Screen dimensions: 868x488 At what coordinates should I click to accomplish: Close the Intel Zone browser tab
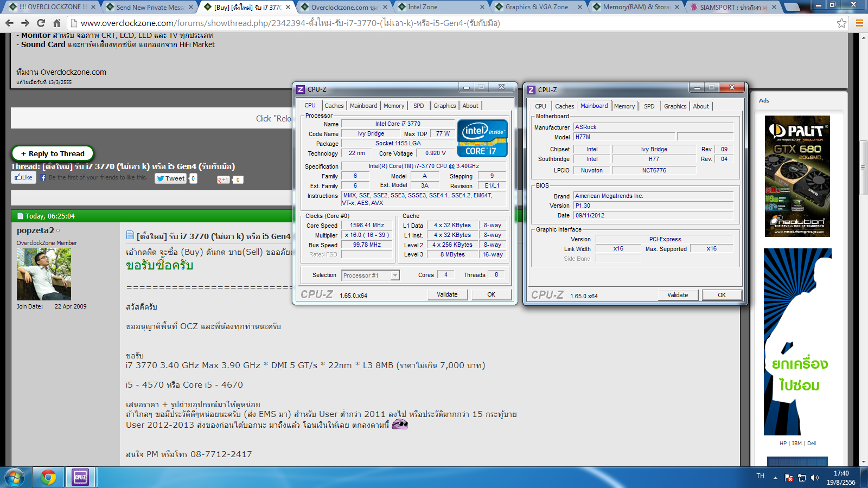coord(482,7)
